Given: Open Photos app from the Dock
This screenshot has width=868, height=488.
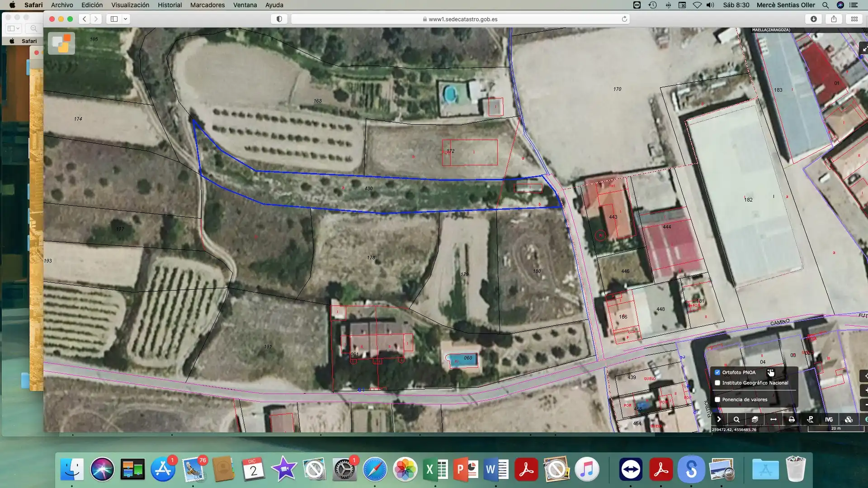Looking at the screenshot, I should pyautogui.click(x=405, y=469).
